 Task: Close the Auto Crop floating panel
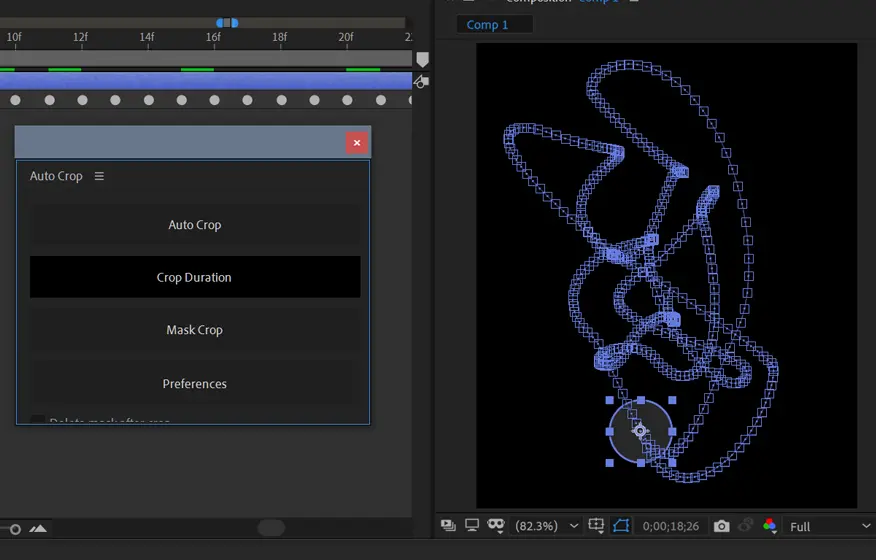[x=356, y=143]
